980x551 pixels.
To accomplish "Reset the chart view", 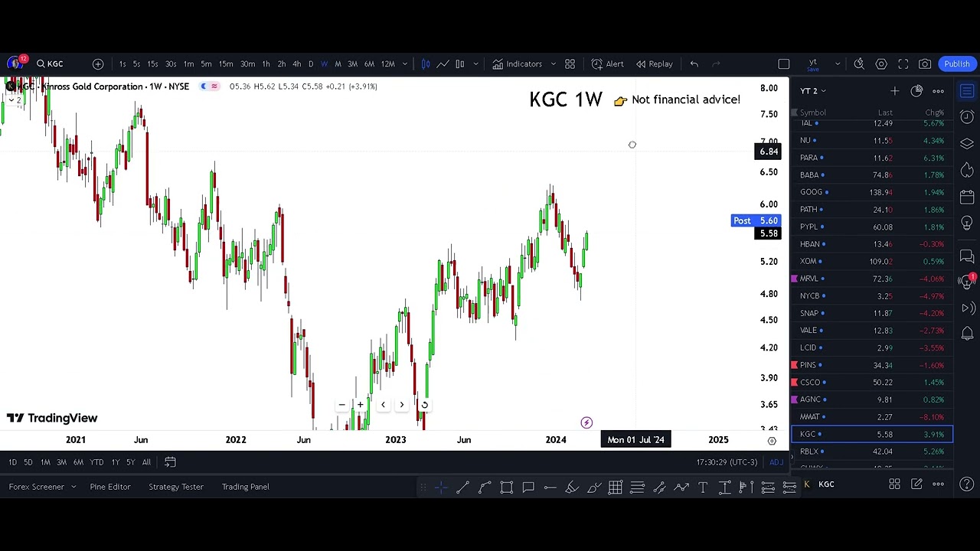I will pos(424,405).
